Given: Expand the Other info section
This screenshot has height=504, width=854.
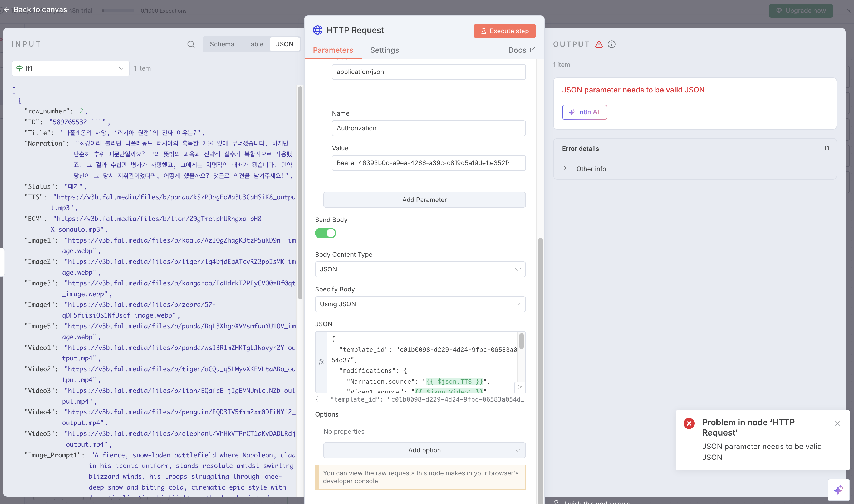Looking at the screenshot, I should [565, 169].
